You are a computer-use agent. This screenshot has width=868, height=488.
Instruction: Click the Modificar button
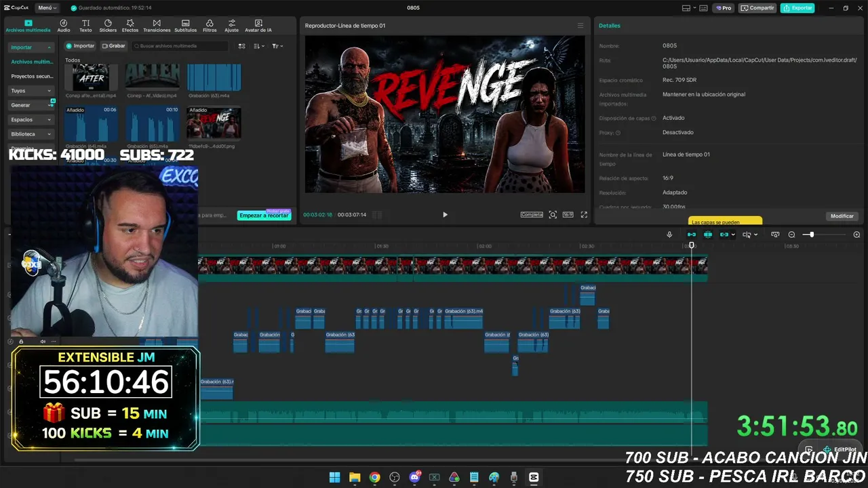pos(842,216)
